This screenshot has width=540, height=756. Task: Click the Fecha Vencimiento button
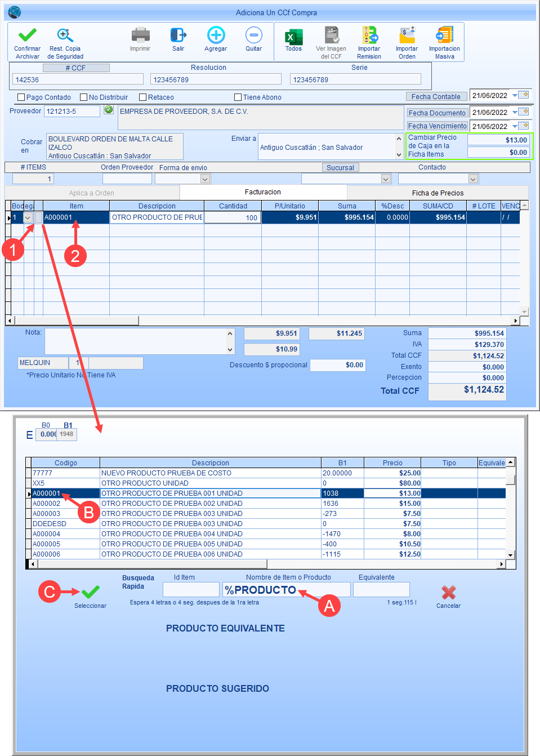point(437,126)
